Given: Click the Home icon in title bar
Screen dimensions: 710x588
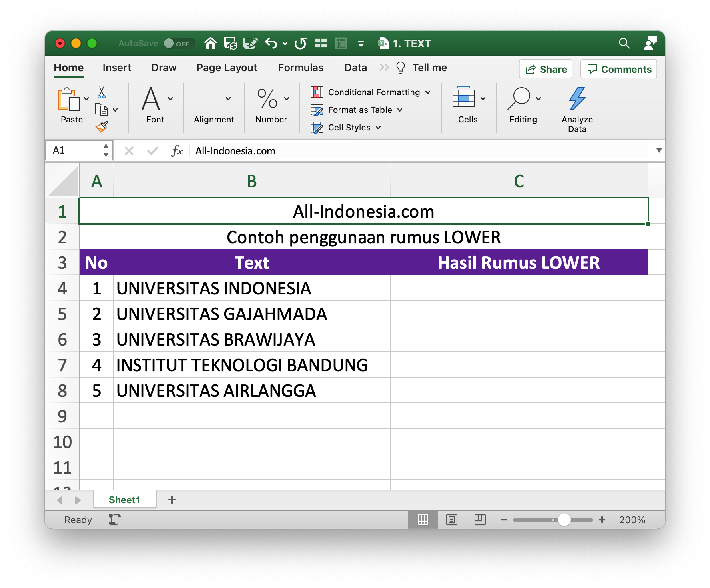Looking at the screenshot, I should (x=211, y=43).
